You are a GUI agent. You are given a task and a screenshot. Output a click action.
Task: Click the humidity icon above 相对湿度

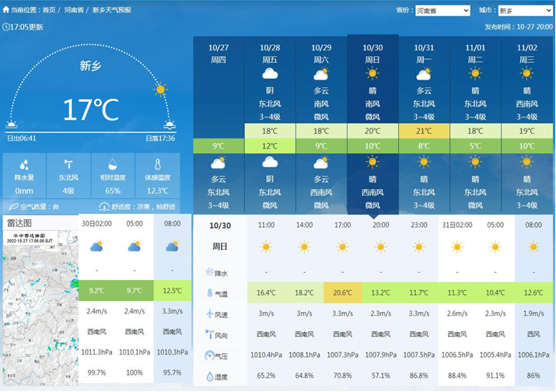pyautogui.click(x=113, y=165)
